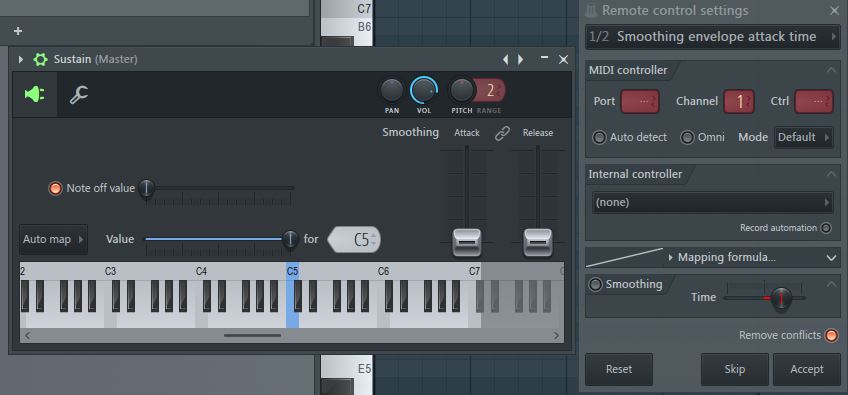Click the Ctrl number field
This screenshot has height=395, width=848.
point(813,102)
